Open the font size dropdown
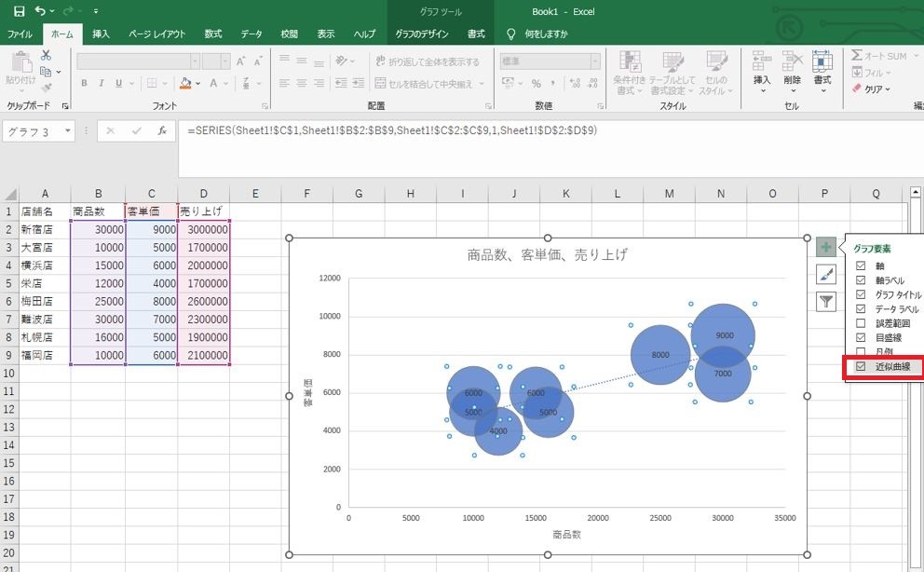 [225, 61]
